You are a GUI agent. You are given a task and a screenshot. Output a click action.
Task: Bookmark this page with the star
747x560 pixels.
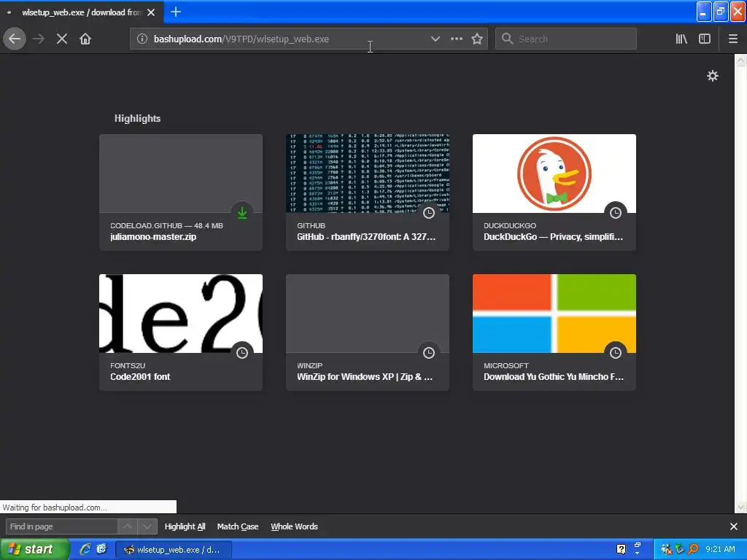coord(477,39)
